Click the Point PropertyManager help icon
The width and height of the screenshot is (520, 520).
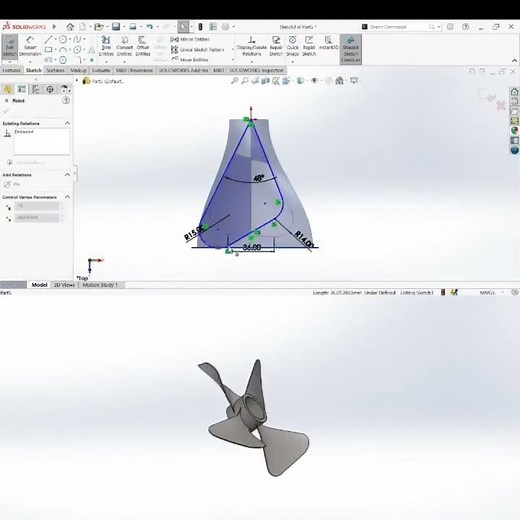point(66,100)
